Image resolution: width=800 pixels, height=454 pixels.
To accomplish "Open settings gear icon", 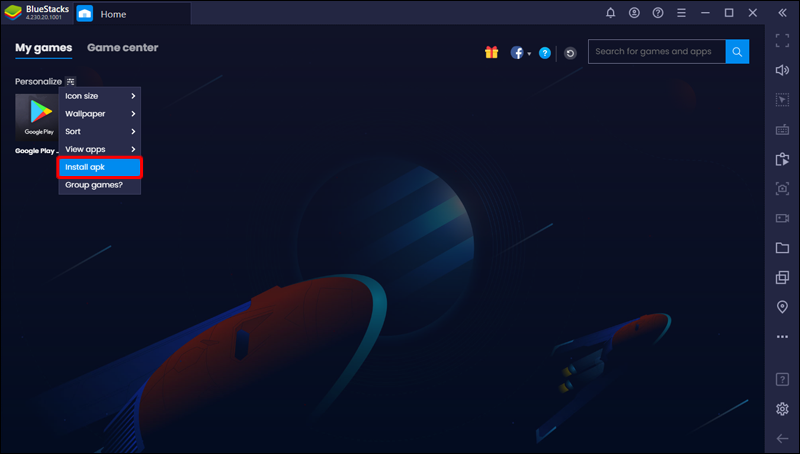I will tap(782, 409).
